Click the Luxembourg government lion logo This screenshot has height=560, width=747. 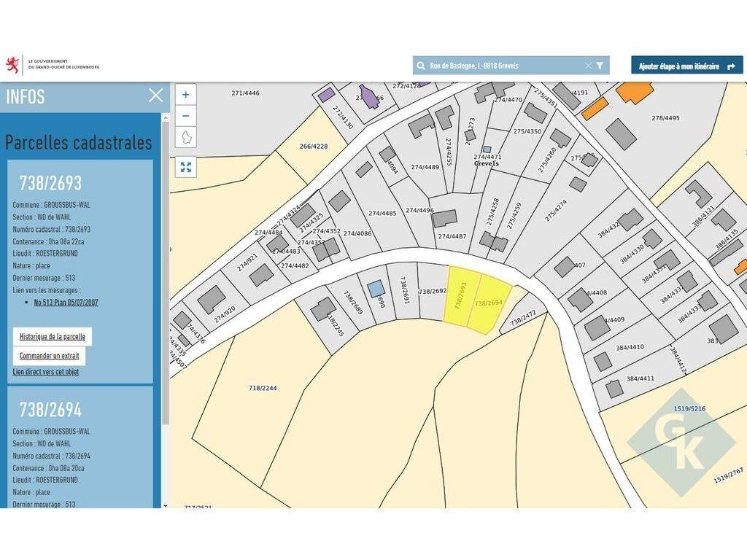click(x=12, y=65)
